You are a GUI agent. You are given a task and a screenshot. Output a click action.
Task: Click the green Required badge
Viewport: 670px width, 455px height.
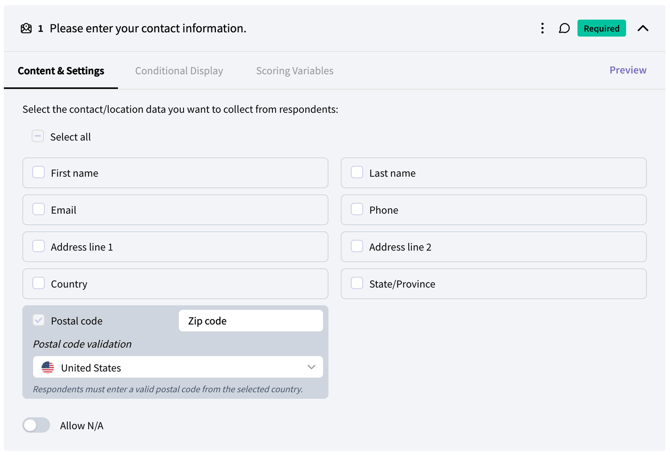pos(601,29)
